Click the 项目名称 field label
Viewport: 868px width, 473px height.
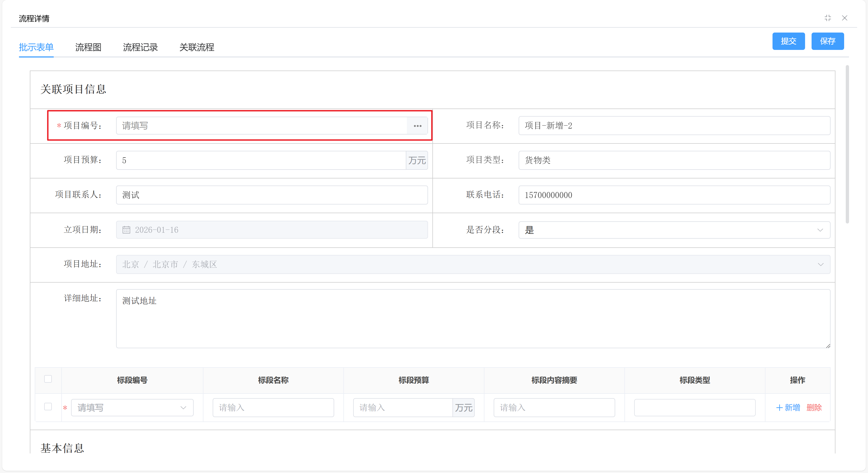tap(486, 125)
